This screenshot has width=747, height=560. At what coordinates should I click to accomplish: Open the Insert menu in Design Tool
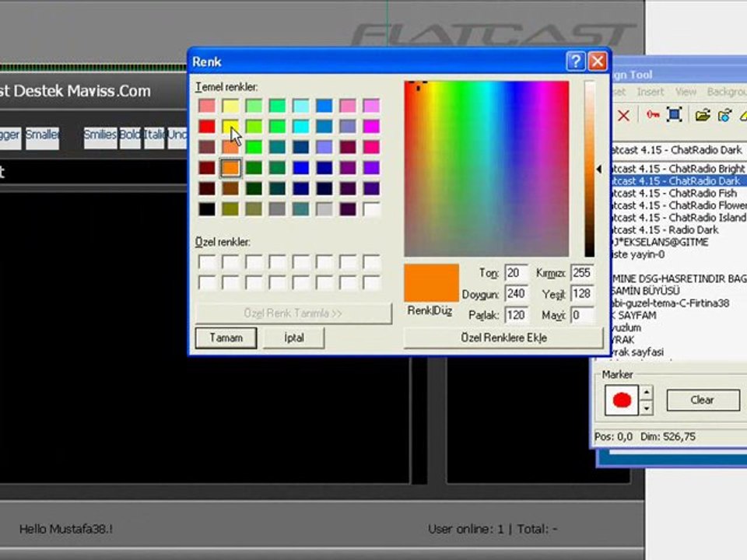(x=650, y=92)
